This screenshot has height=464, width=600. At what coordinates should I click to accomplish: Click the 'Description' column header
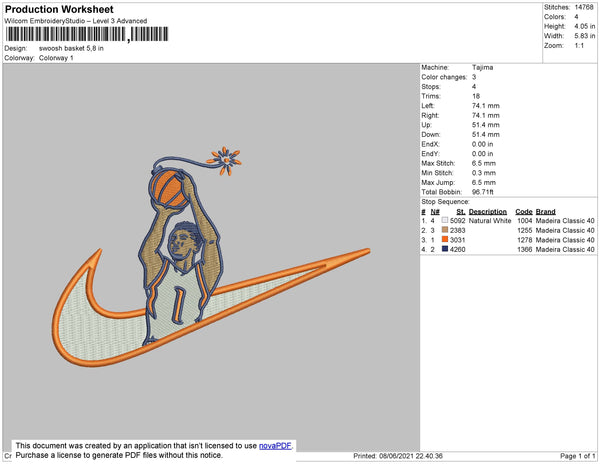coord(488,212)
